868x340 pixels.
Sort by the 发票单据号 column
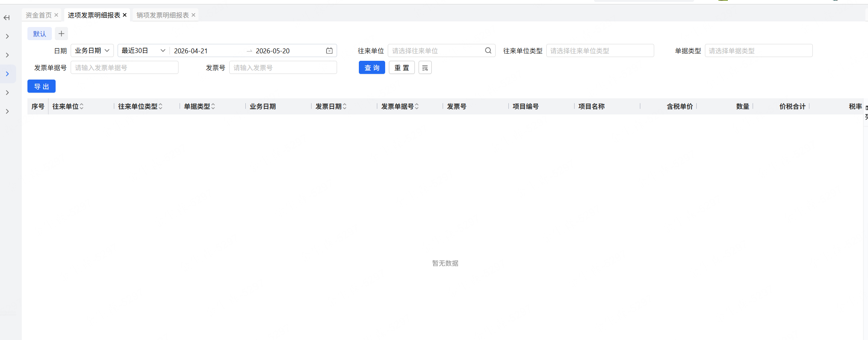click(x=417, y=107)
